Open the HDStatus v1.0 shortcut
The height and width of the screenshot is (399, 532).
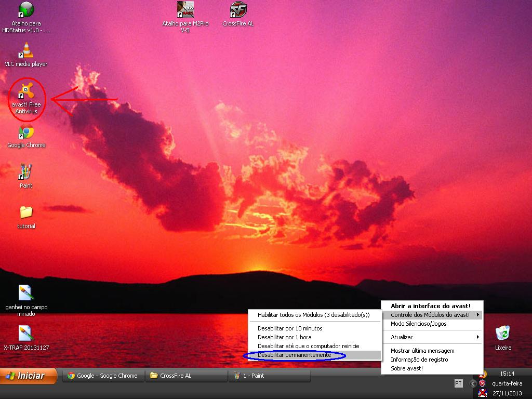point(26,10)
